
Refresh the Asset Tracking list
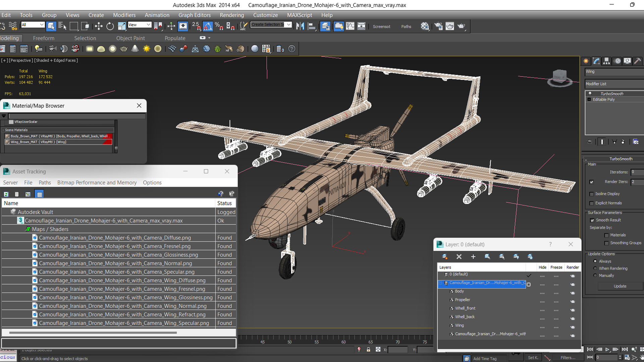coord(6,194)
